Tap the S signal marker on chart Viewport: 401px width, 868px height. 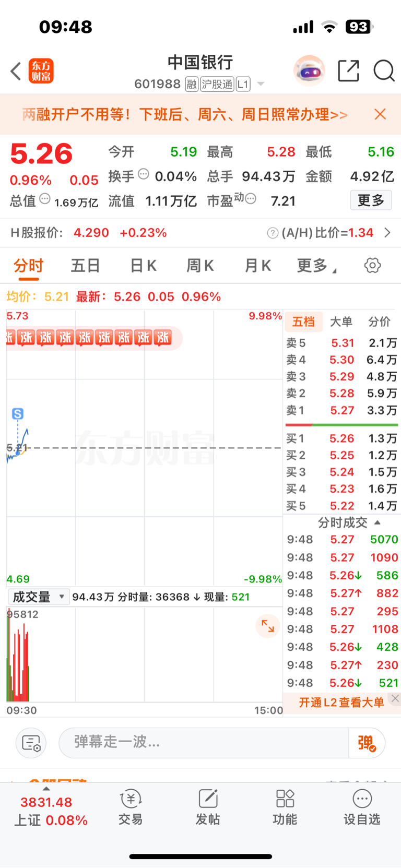pos(18,414)
